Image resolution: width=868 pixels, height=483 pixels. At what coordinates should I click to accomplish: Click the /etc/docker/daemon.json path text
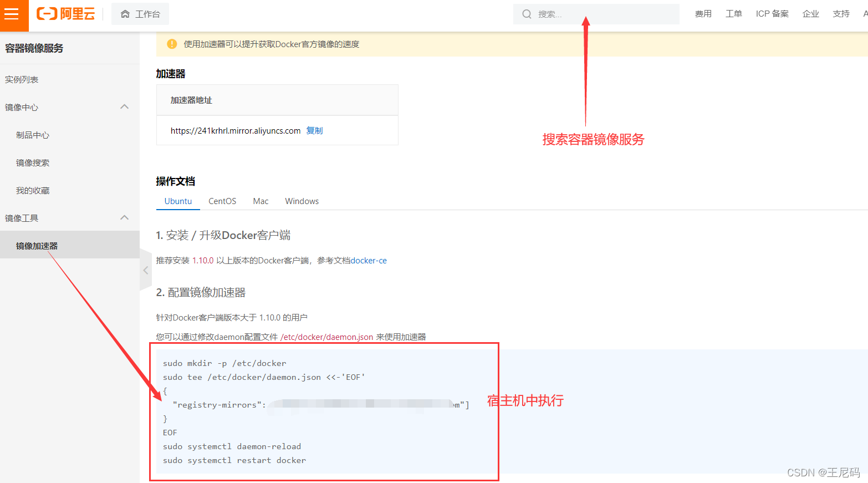point(326,337)
